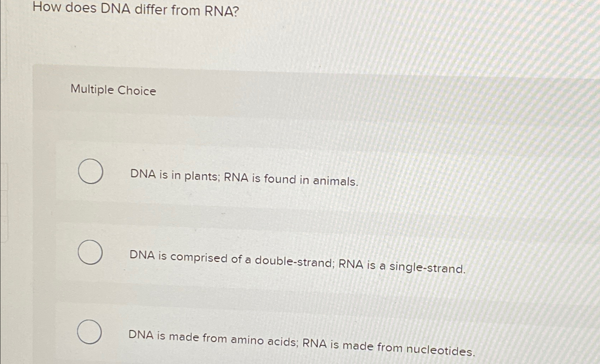Viewport: 600px width, 364px height.
Task: Click the double-strand versus single-strand answer text
Action: coord(298,261)
